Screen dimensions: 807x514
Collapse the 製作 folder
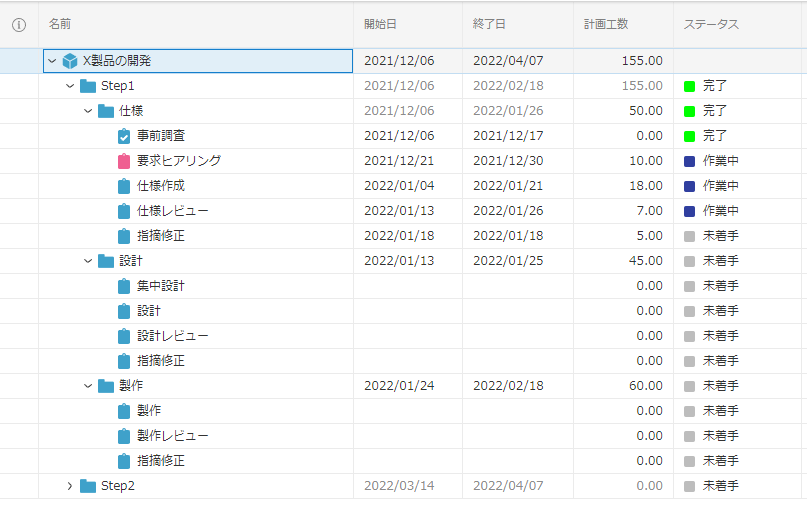point(88,386)
